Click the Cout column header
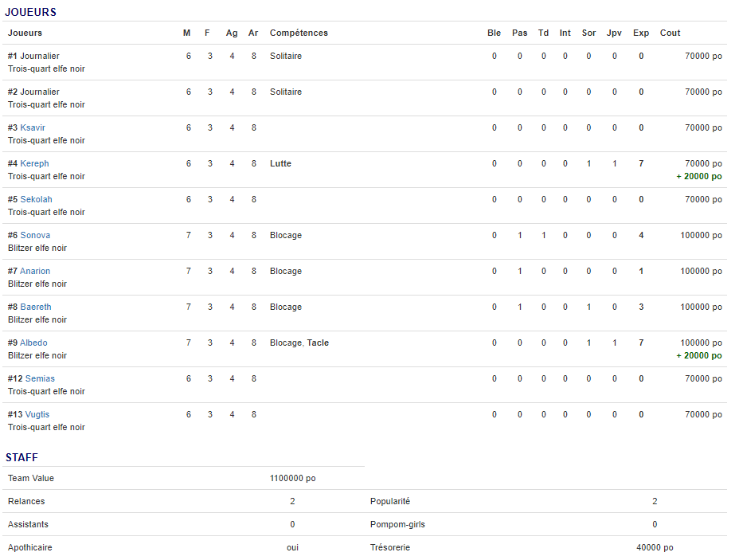735x560 pixels. (670, 33)
